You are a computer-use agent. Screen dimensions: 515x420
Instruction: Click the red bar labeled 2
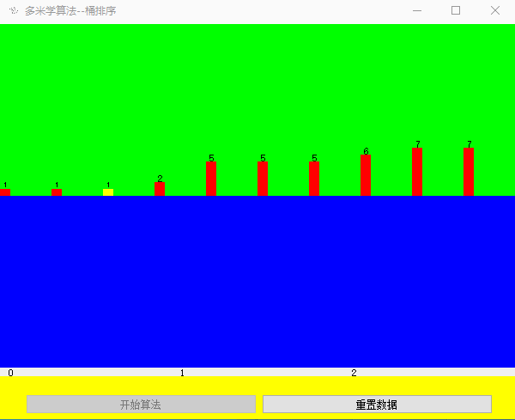(160, 189)
